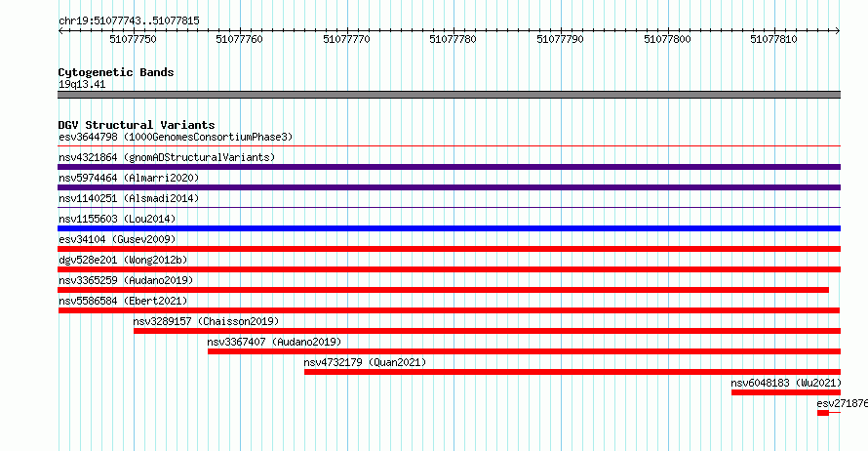Click the left arrowhead of the ruler
The height and width of the screenshot is (451, 868).
tap(60, 31)
